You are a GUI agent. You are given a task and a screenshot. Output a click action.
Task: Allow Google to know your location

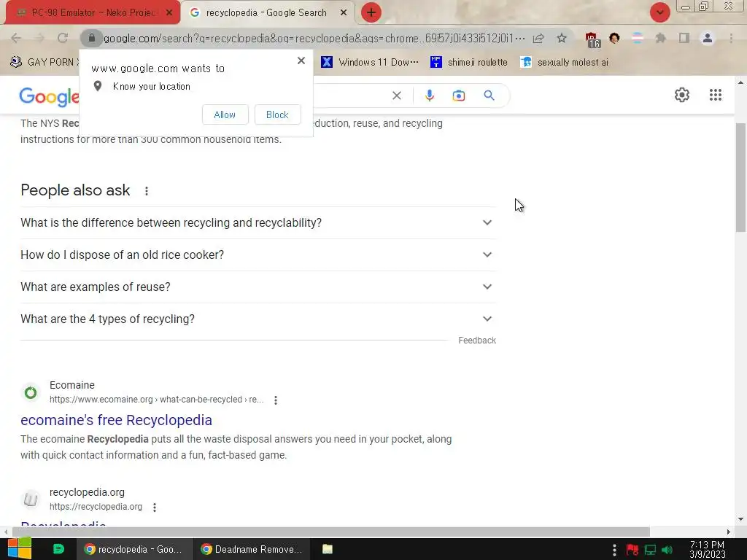(x=225, y=114)
